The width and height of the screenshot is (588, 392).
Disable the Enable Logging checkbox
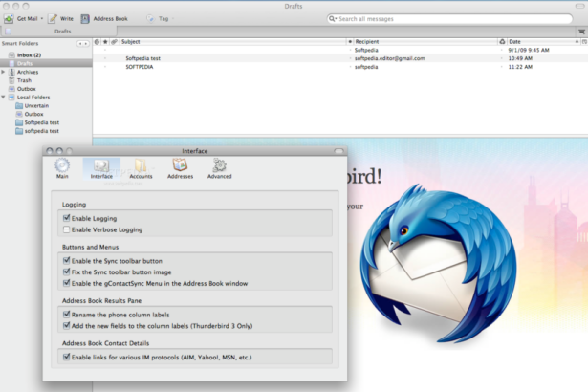click(66, 219)
